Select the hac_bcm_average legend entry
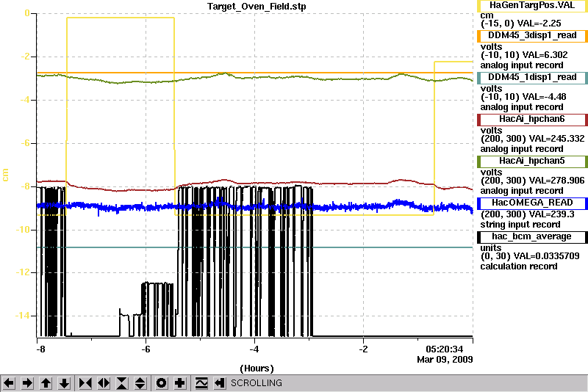Image resolution: width=588 pixels, height=392 pixels. (x=531, y=237)
